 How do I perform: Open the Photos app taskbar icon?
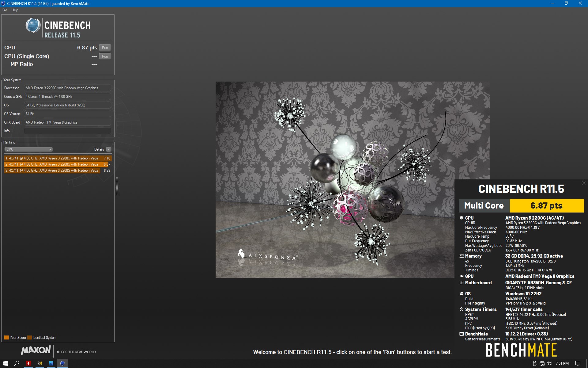tap(51, 363)
